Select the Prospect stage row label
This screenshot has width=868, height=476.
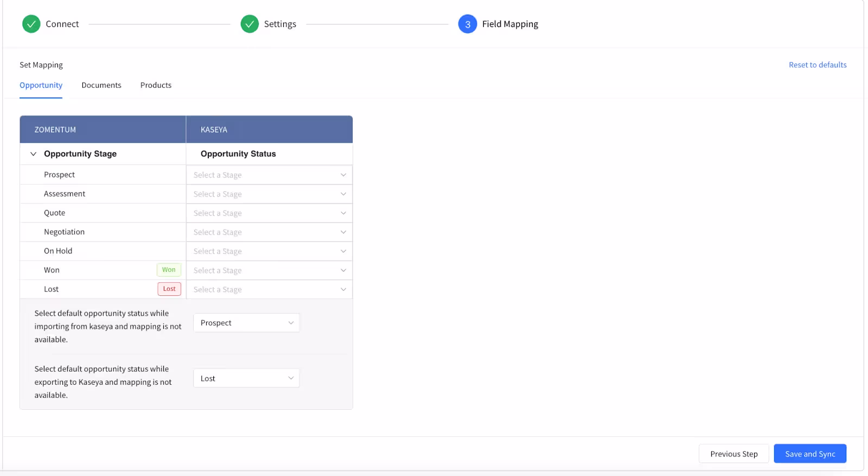59,175
